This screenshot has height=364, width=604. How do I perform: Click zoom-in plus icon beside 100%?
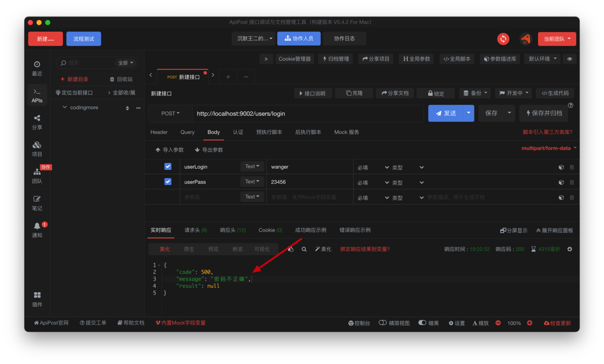[529, 323]
